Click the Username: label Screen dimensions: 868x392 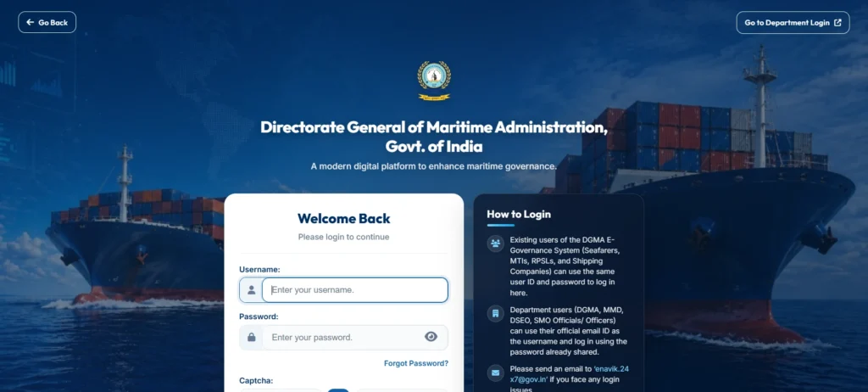[x=259, y=270]
